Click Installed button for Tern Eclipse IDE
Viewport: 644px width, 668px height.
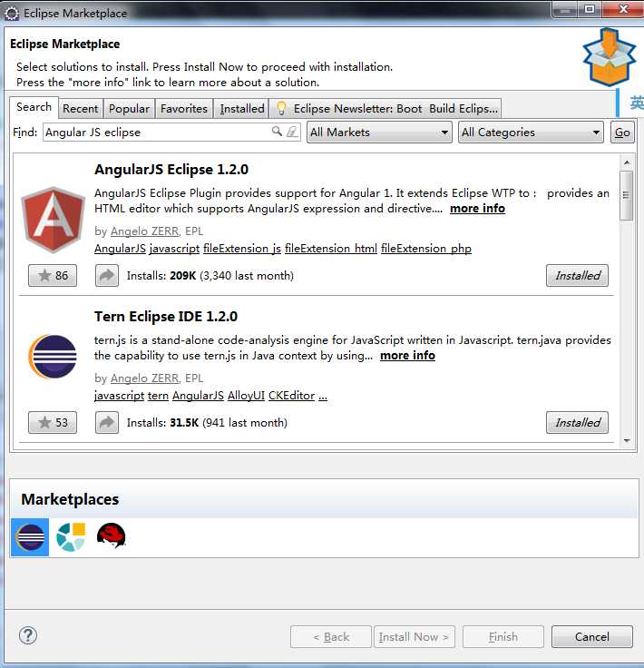(x=577, y=423)
